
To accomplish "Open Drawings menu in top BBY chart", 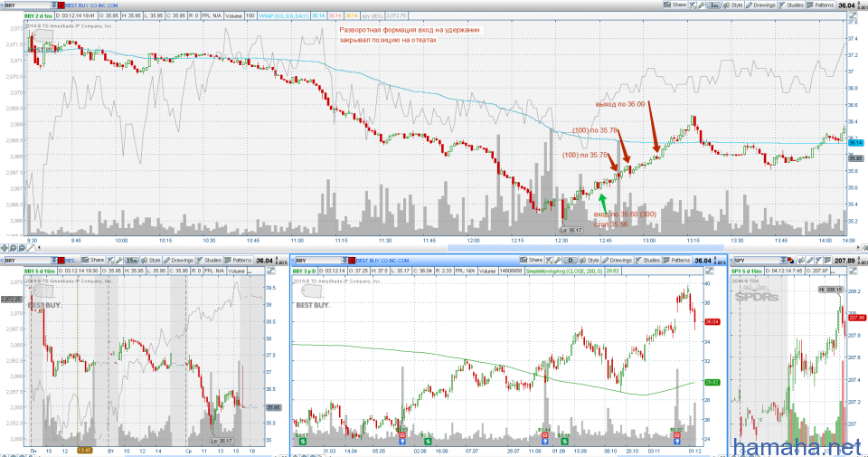I will [x=760, y=5].
